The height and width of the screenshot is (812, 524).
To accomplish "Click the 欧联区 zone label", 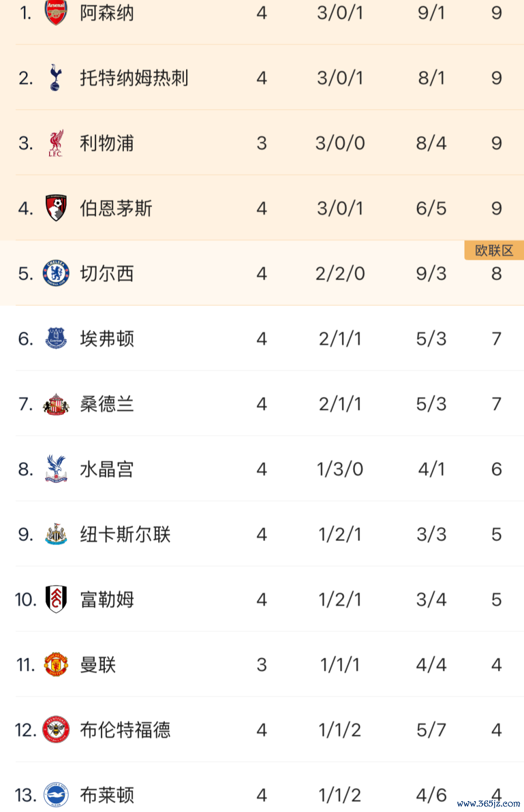I will [x=494, y=250].
